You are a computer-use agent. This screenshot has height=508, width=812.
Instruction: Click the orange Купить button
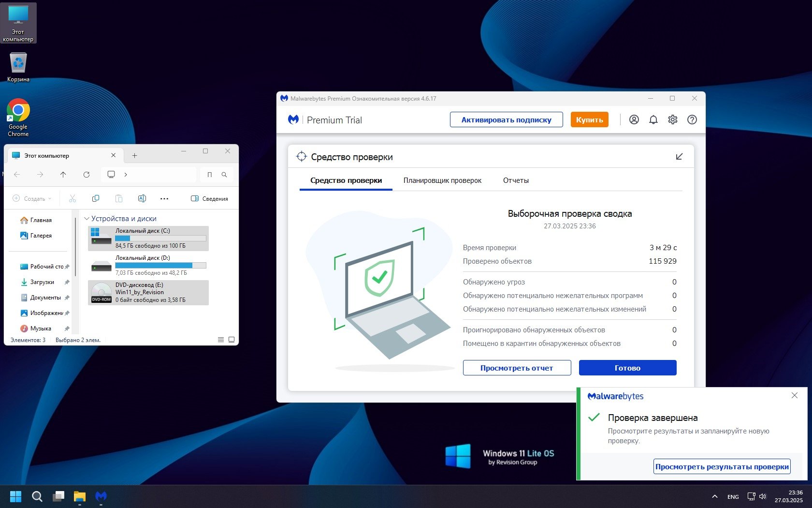(x=589, y=120)
